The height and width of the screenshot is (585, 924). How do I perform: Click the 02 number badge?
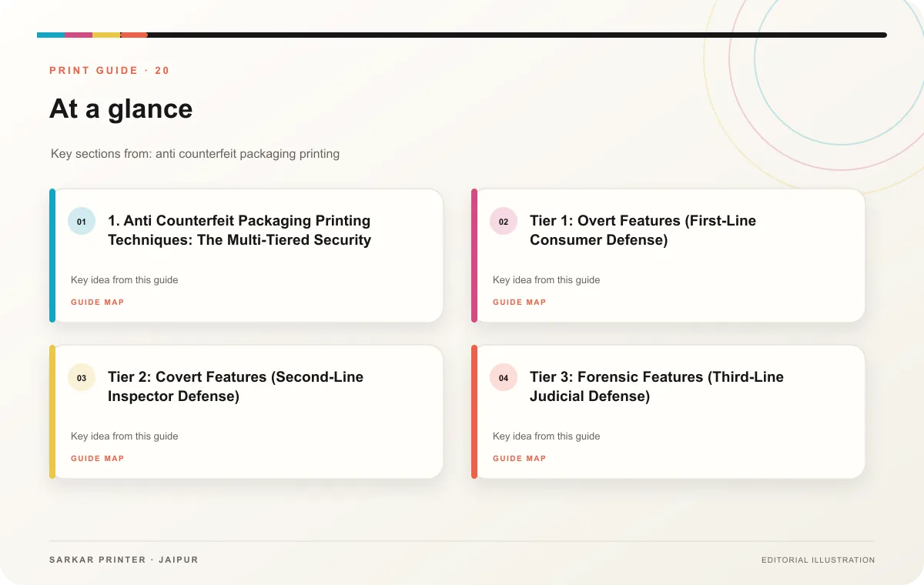504,222
